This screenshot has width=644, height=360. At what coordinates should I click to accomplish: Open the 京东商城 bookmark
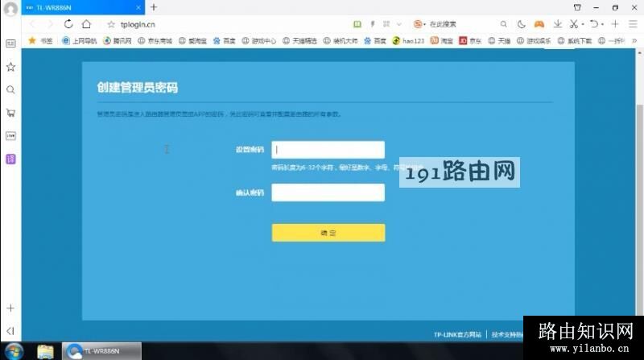coord(155,41)
